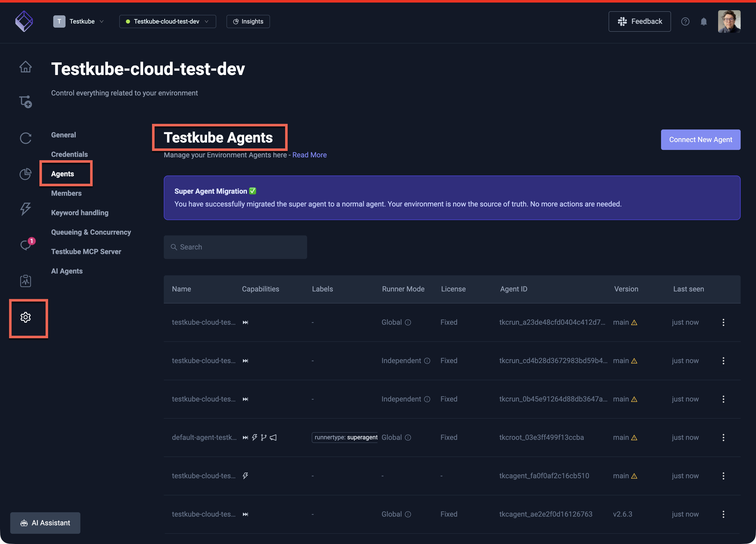This screenshot has height=544, width=756.
Task: Open the Home icon in sidebar
Action: pos(25,67)
